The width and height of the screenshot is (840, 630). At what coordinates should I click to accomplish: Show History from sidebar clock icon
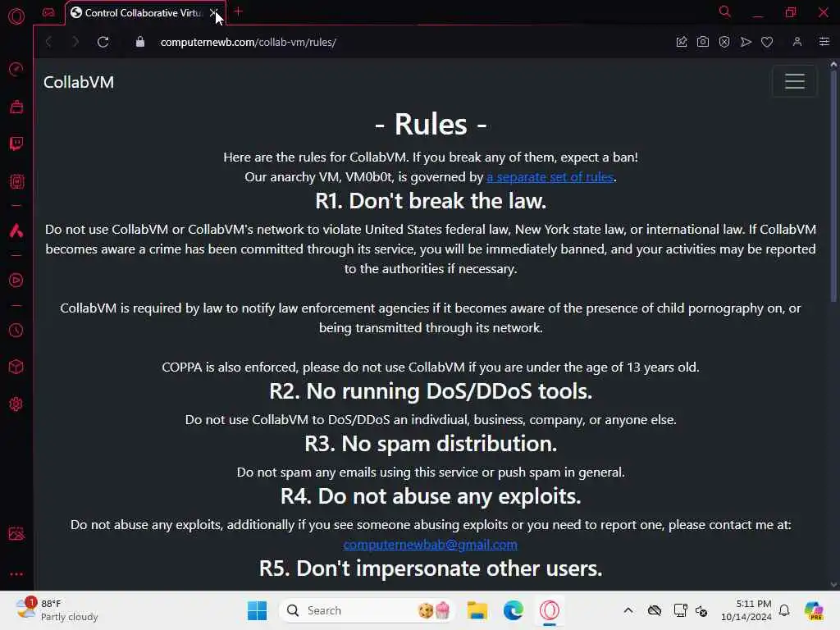click(16, 330)
